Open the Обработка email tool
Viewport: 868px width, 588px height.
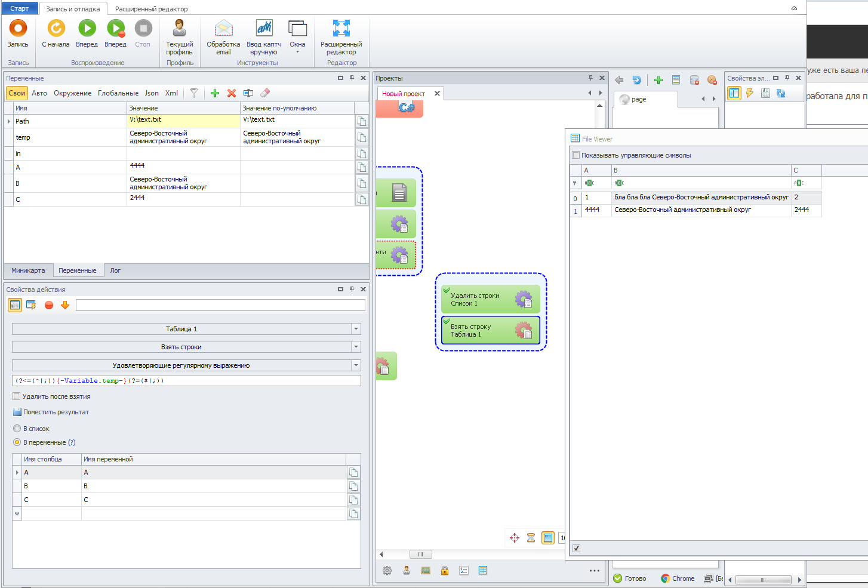223,37
